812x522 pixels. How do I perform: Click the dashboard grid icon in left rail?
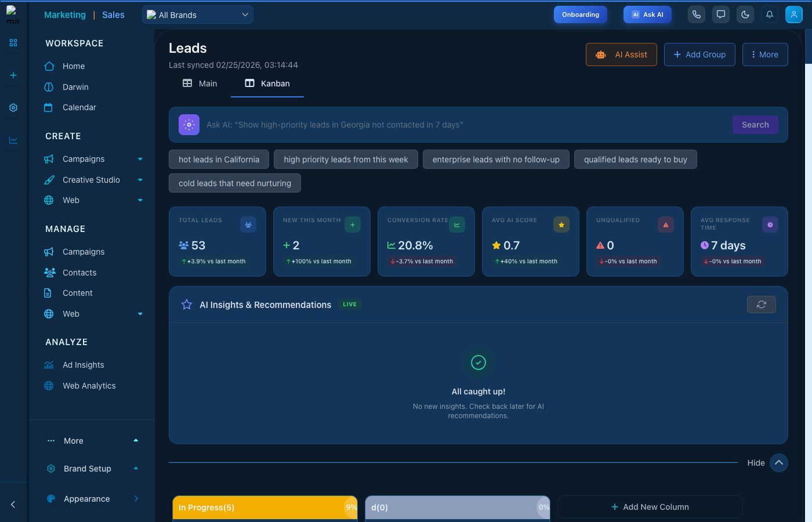(x=13, y=43)
